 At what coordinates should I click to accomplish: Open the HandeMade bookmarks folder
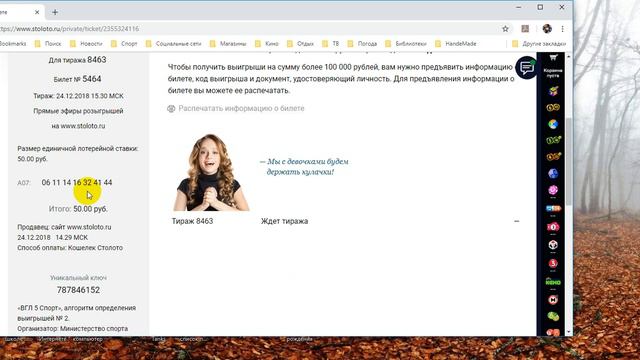(456, 44)
